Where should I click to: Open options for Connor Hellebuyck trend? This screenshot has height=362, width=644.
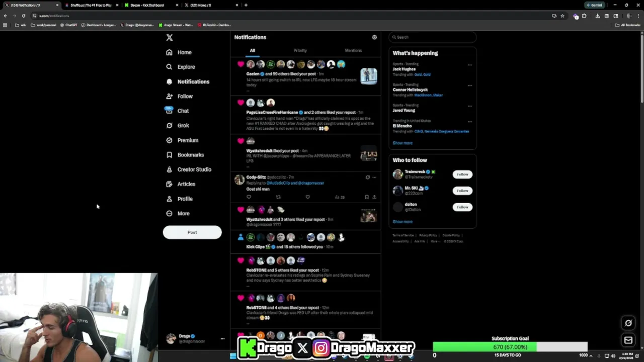pos(470,85)
